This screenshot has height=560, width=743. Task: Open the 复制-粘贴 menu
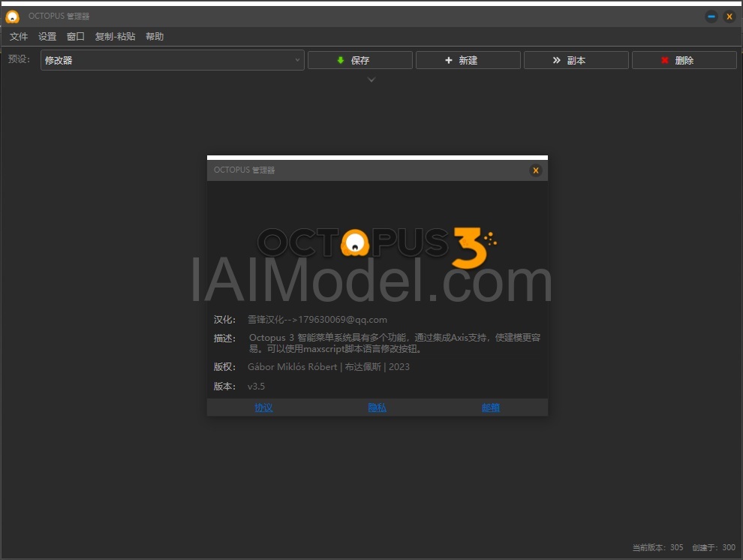(115, 37)
